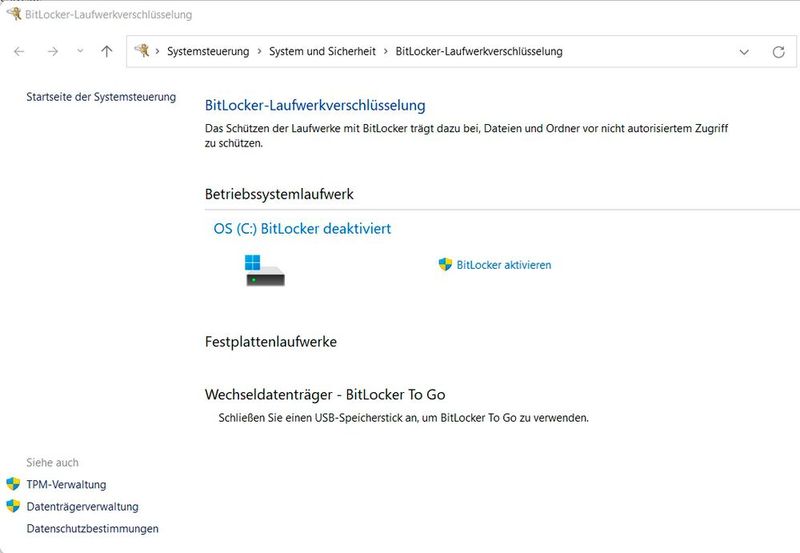Click the BitLocker-Laufwerkverschlüsselung breadcrumb

tap(479, 52)
